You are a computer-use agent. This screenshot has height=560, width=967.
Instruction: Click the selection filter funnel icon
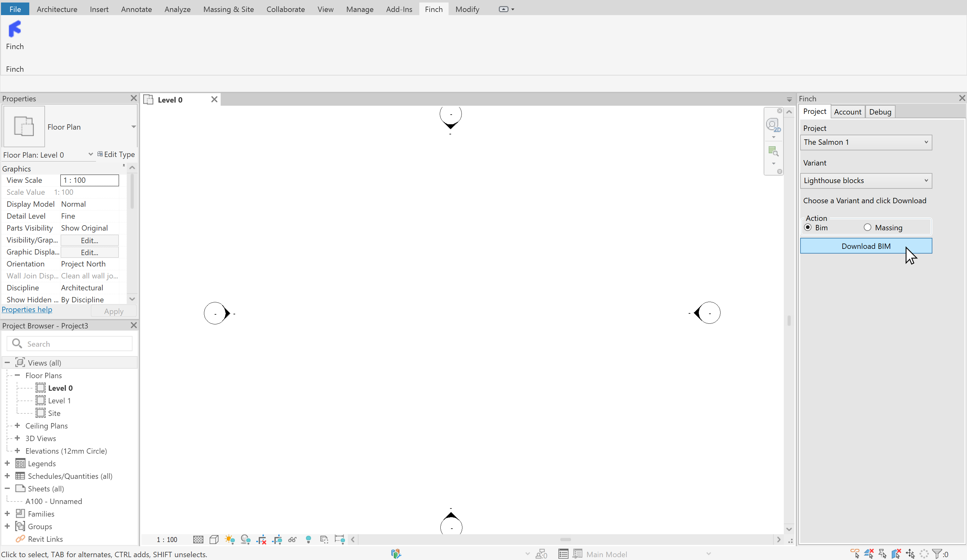(937, 553)
